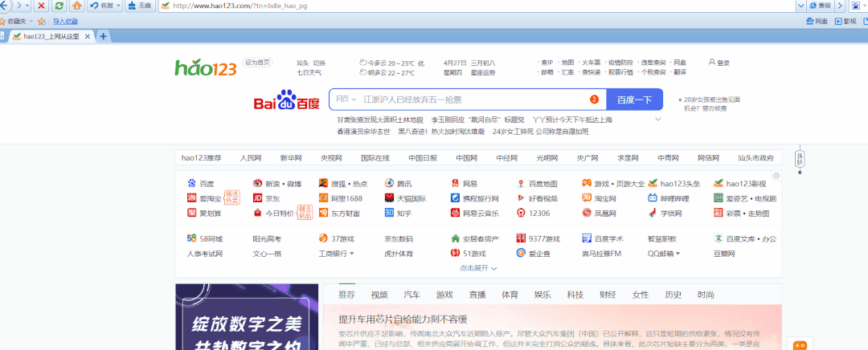Open the 新华网 link in the news bar
Screen dimensions: 868x350
291,158
